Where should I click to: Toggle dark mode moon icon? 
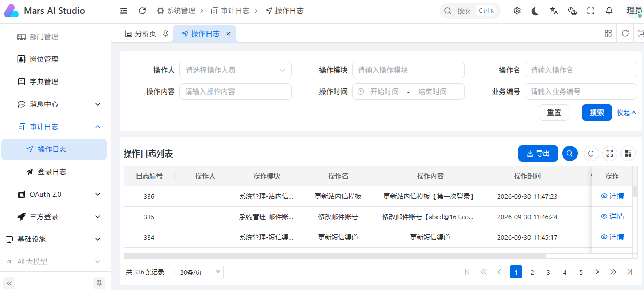[535, 11]
